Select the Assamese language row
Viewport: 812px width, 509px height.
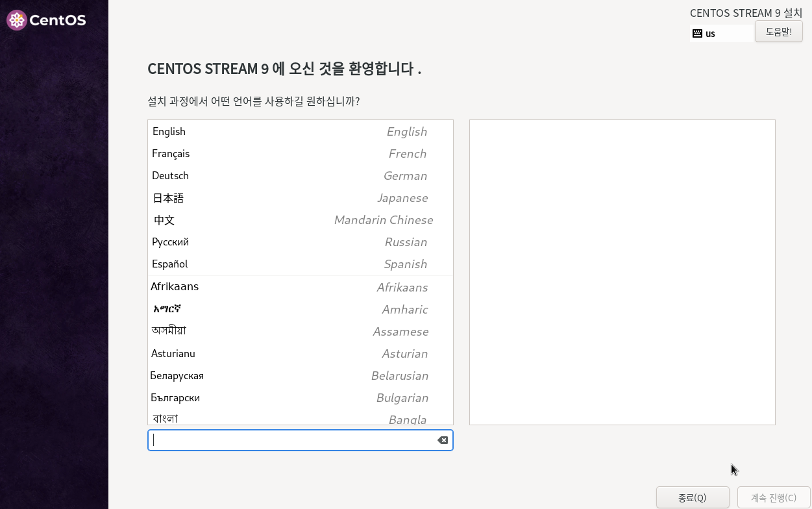(x=300, y=332)
